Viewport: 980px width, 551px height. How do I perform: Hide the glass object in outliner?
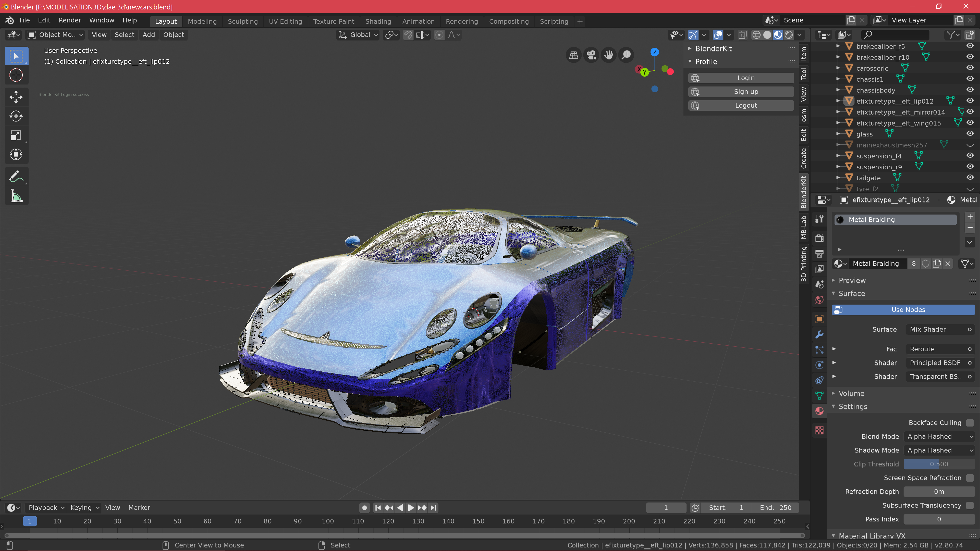point(970,133)
